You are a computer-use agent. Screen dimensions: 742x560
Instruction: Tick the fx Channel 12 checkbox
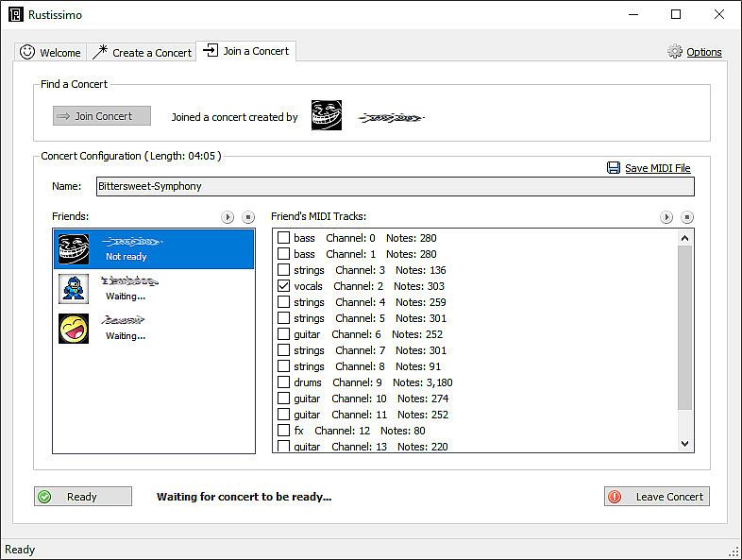click(284, 431)
